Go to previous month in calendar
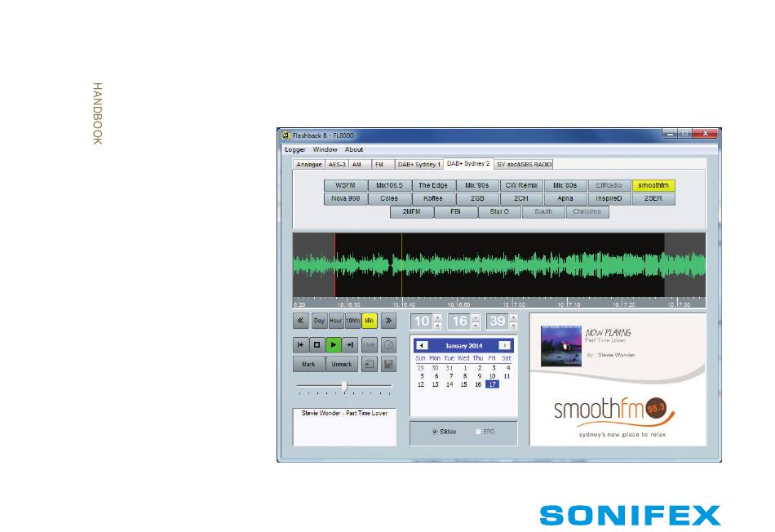Screen dimensions: 775x532 [422, 346]
